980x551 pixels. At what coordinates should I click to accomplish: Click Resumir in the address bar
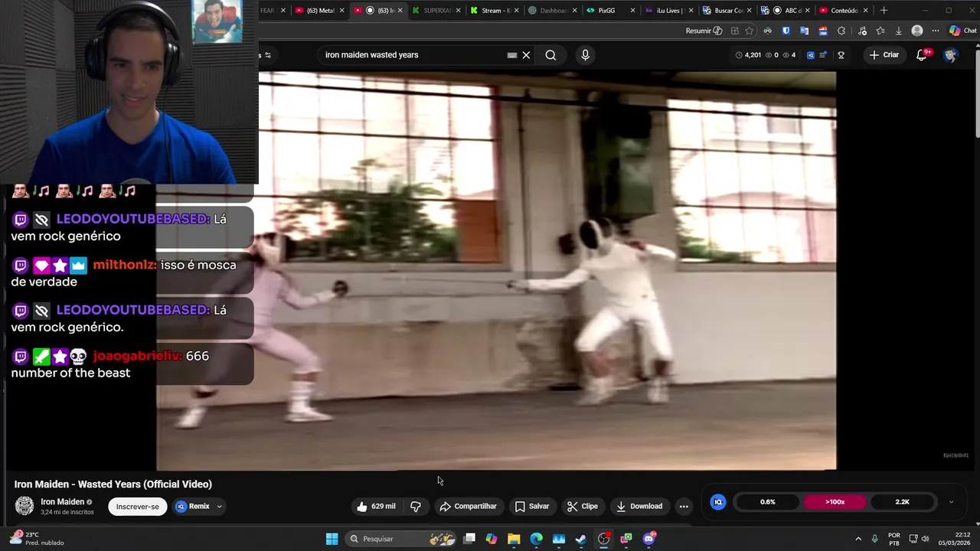click(704, 31)
